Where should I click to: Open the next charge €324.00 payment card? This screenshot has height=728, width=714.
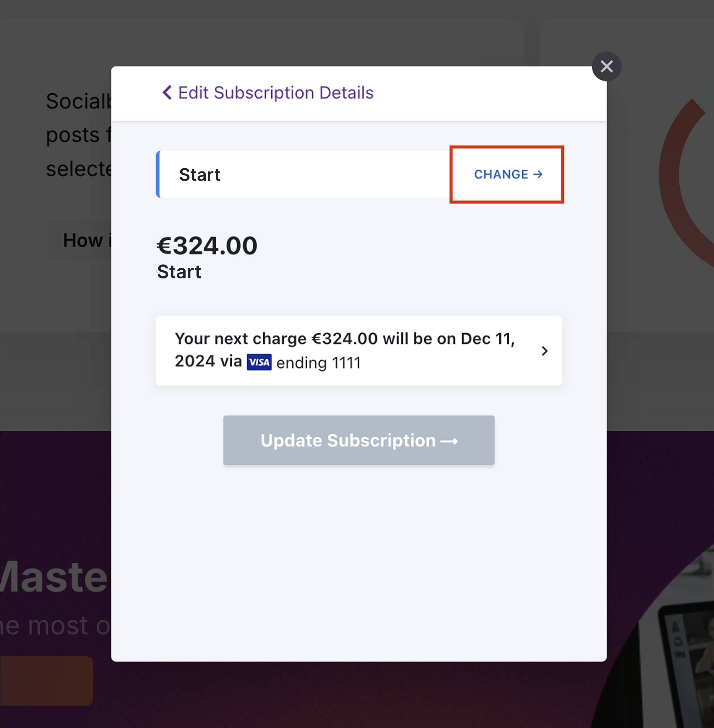click(x=358, y=350)
